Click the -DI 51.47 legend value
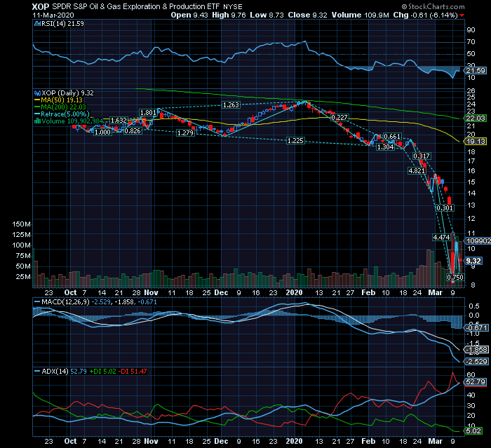The image size is (491, 448). [x=133, y=372]
